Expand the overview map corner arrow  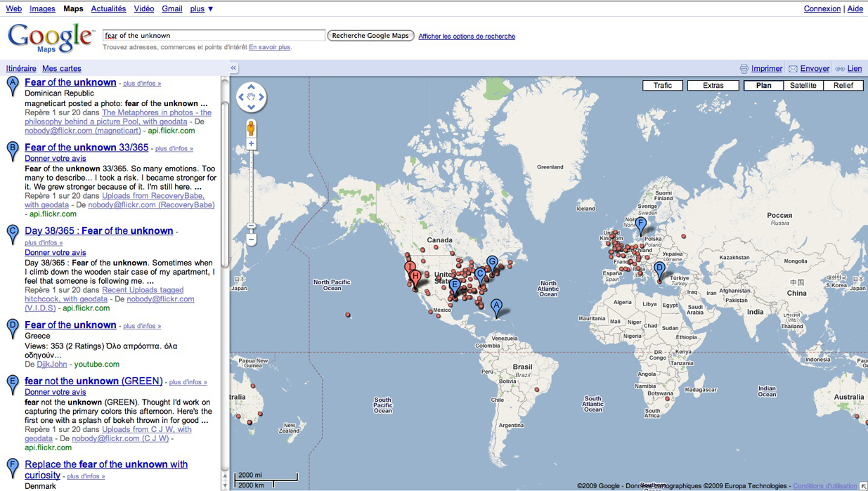pyautogui.click(x=863, y=486)
